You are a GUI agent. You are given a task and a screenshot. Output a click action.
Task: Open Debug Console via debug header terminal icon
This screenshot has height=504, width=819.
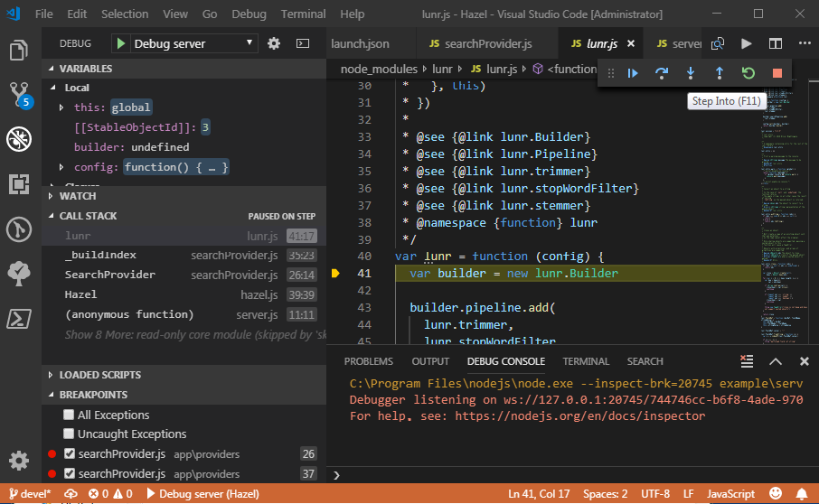tap(303, 43)
